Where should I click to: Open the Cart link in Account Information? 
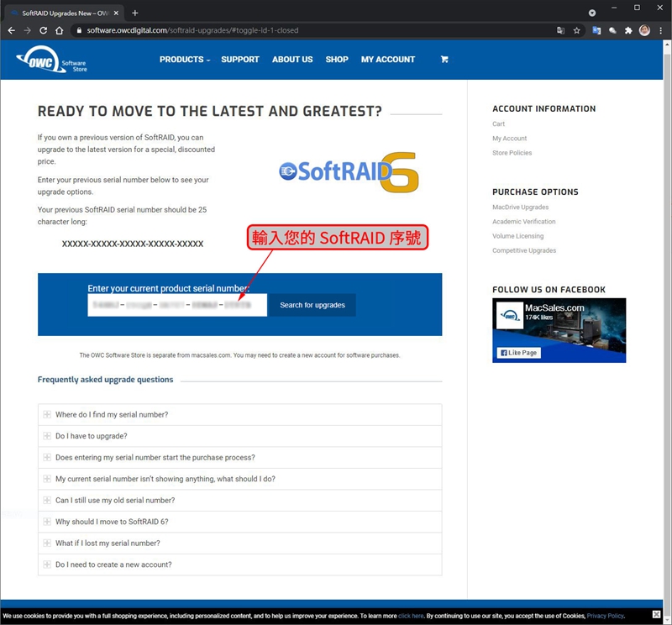(498, 123)
